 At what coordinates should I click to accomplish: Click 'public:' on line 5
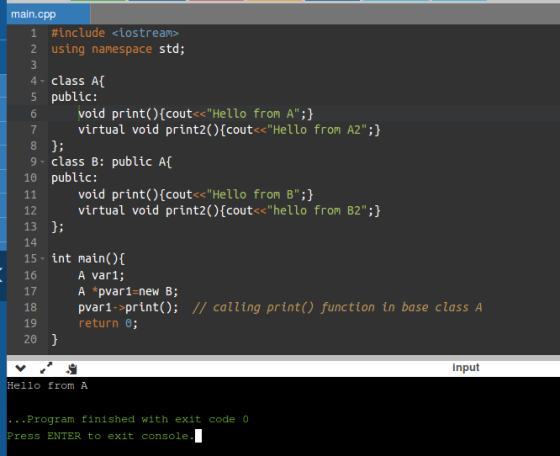(74, 97)
